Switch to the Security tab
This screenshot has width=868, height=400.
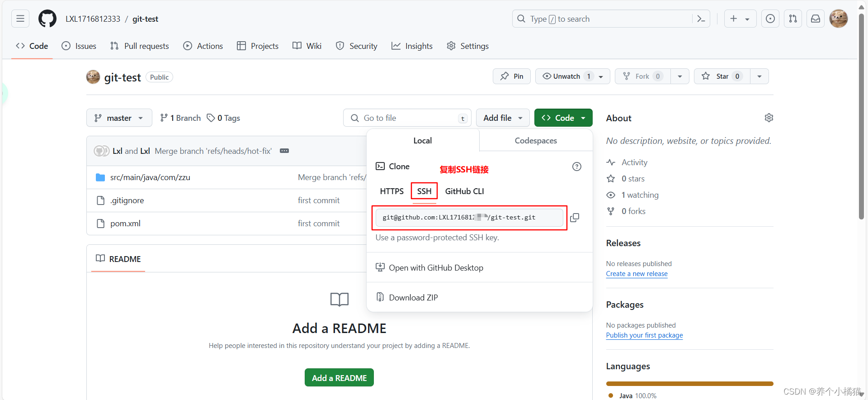(x=356, y=46)
